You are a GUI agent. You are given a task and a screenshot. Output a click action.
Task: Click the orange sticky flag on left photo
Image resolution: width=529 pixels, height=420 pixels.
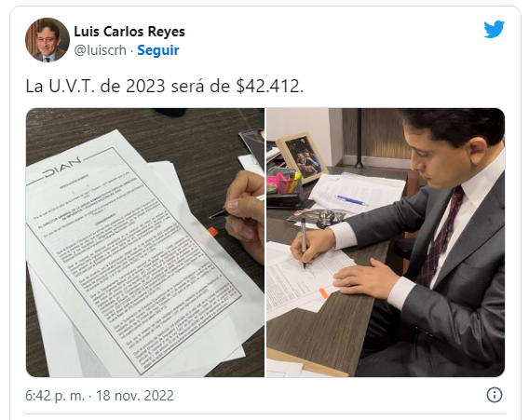[x=212, y=232]
